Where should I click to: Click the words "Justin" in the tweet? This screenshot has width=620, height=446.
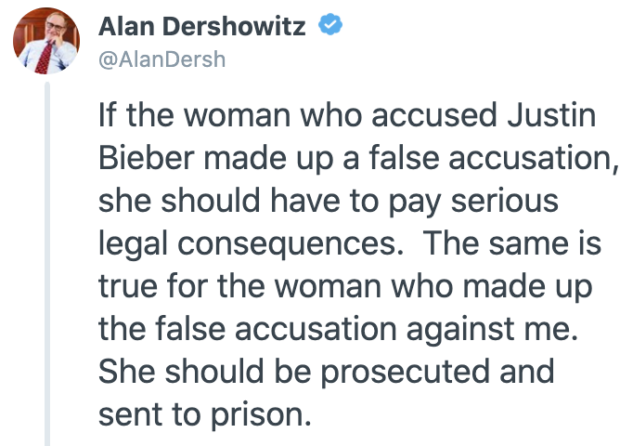[x=552, y=115]
